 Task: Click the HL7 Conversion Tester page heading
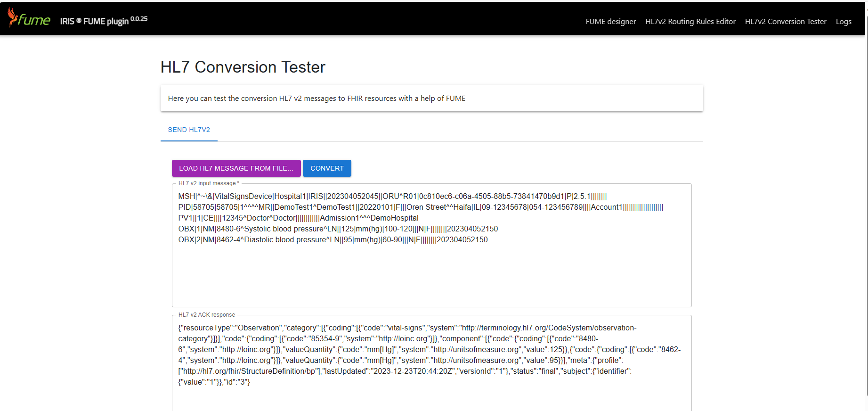(x=243, y=67)
